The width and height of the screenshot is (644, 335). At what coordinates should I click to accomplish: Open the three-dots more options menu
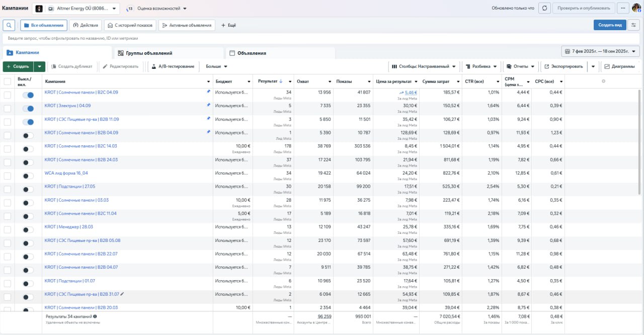(623, 8)
